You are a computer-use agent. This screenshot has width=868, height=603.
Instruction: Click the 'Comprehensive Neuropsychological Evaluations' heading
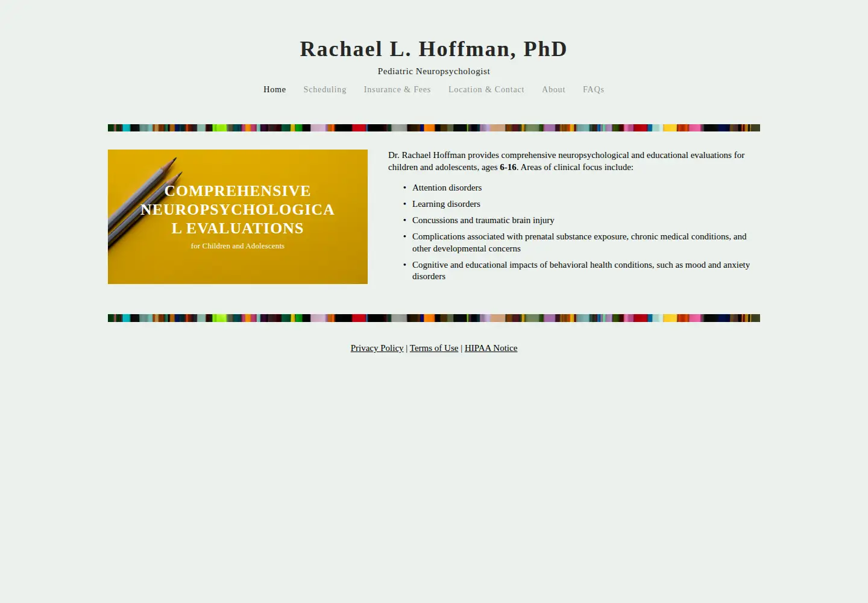tap(237, 209)
